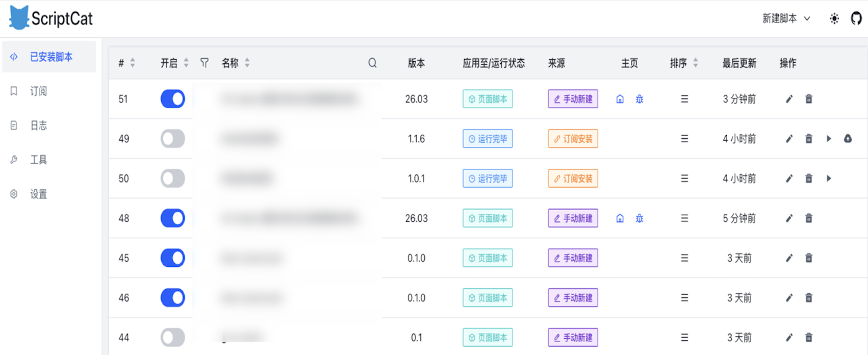Delete script 49 using its trash icon
Viewport: 868px width, 355px height.
(x=809, y=139)
